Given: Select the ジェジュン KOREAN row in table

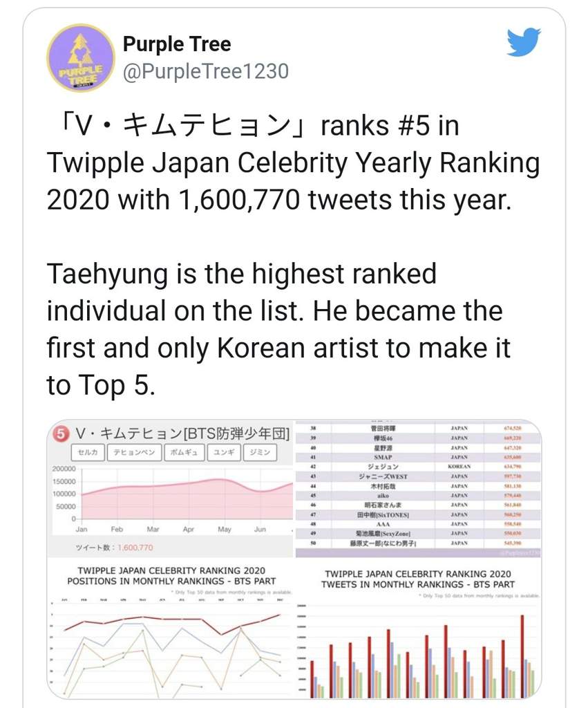Looking at the screenshot, I should [418, 467].
